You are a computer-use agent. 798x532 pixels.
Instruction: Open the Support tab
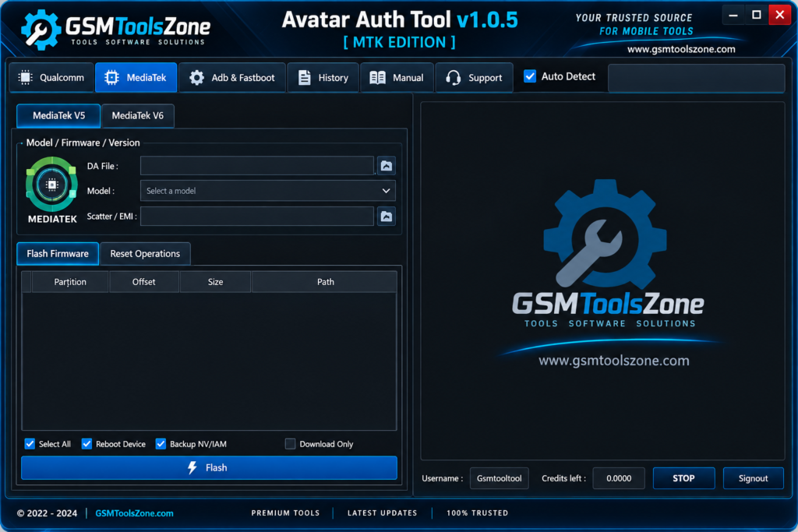coord(474,78)
